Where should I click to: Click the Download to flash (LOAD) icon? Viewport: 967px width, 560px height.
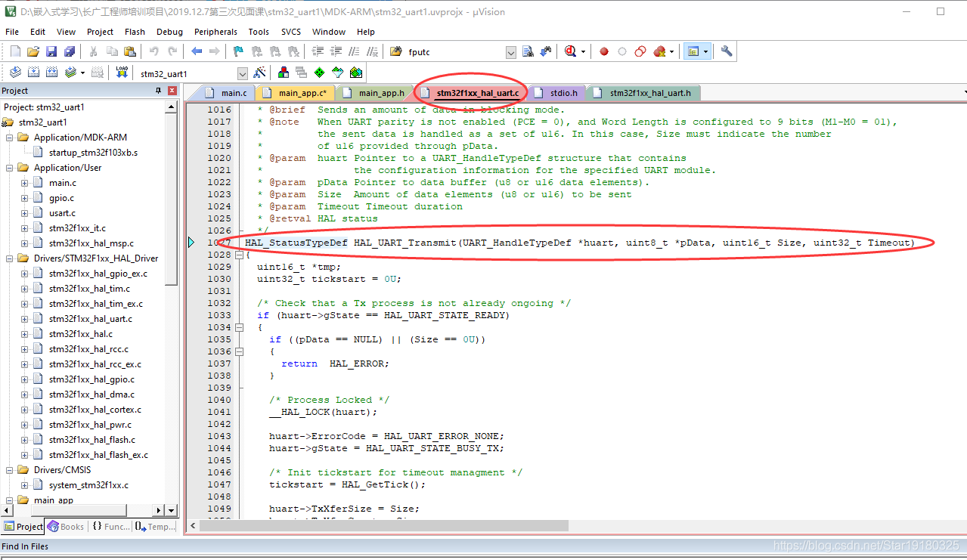pos(122,73)
